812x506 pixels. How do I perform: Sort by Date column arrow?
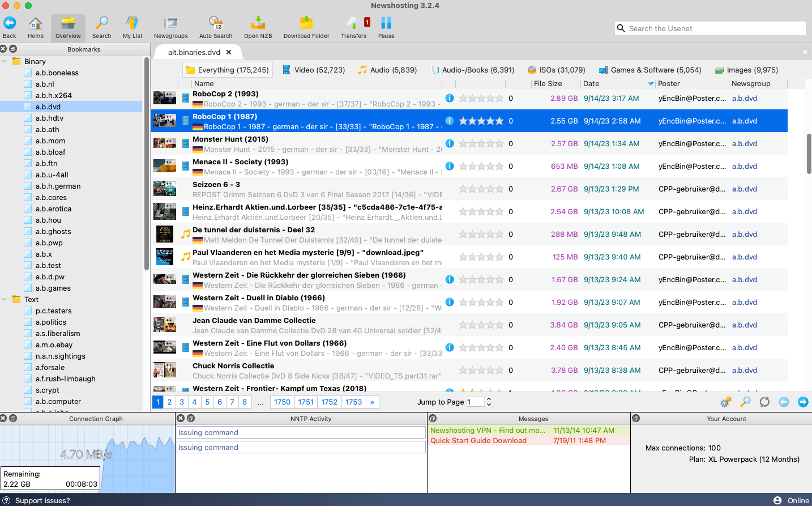point(651,84)
